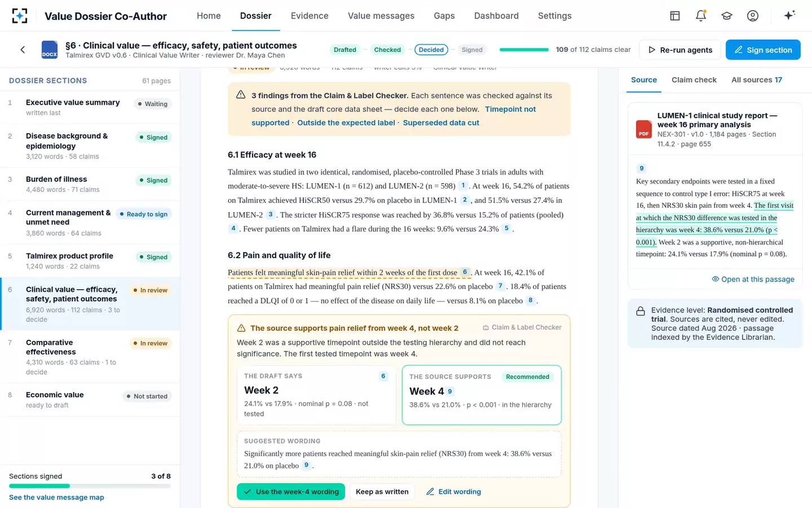Image resolution: width=812 pixels, height=508 pixels.
Task: Click citation 9 in suggested wording
Action: click(x=306, y=466)
